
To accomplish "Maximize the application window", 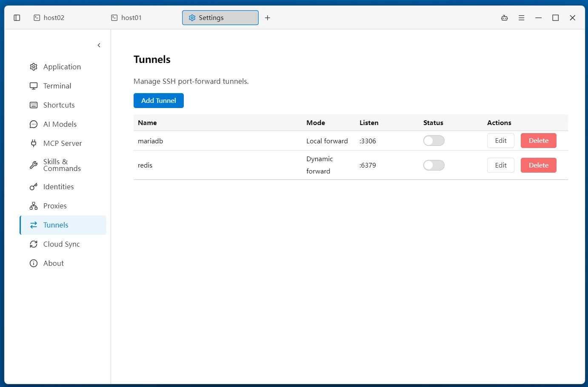I will coord(556,18).
